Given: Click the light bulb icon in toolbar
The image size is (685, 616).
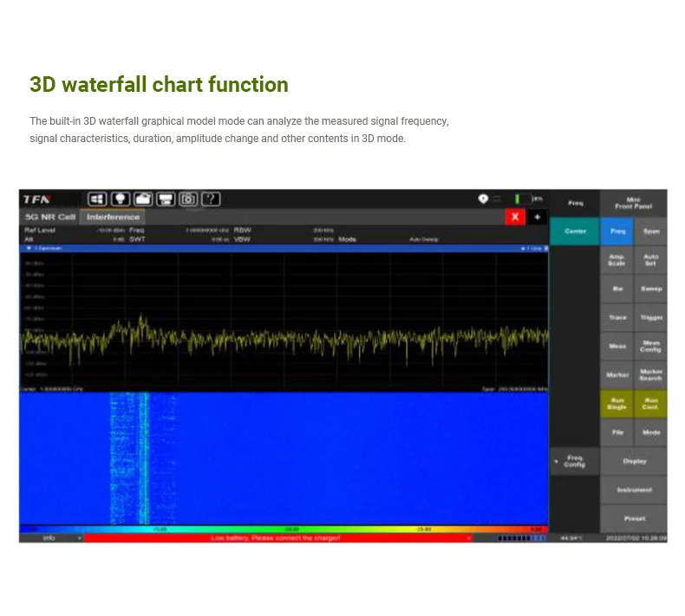Looking at the screenshot, I should click(x=121, y=199).
